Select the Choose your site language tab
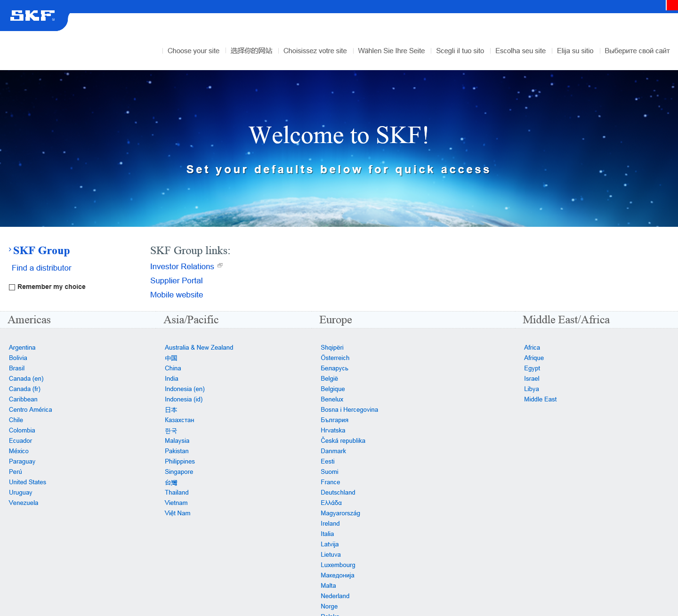 coord(194,51)
